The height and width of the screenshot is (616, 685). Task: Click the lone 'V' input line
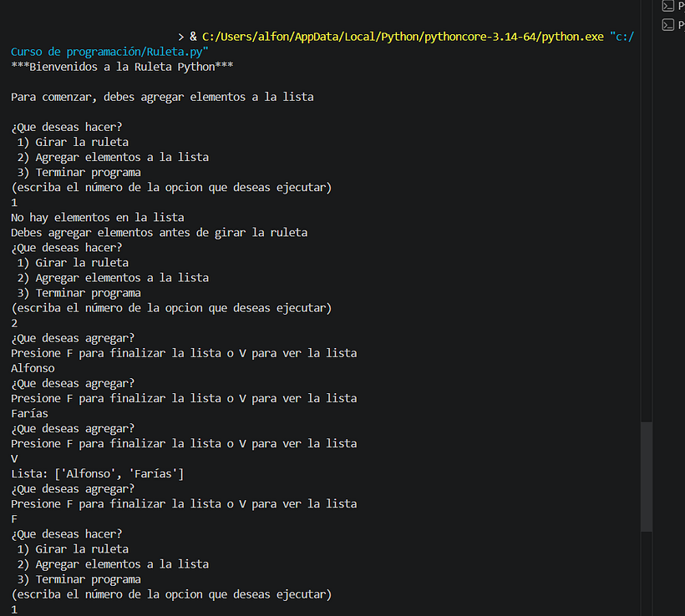click(x=14, y=459)
